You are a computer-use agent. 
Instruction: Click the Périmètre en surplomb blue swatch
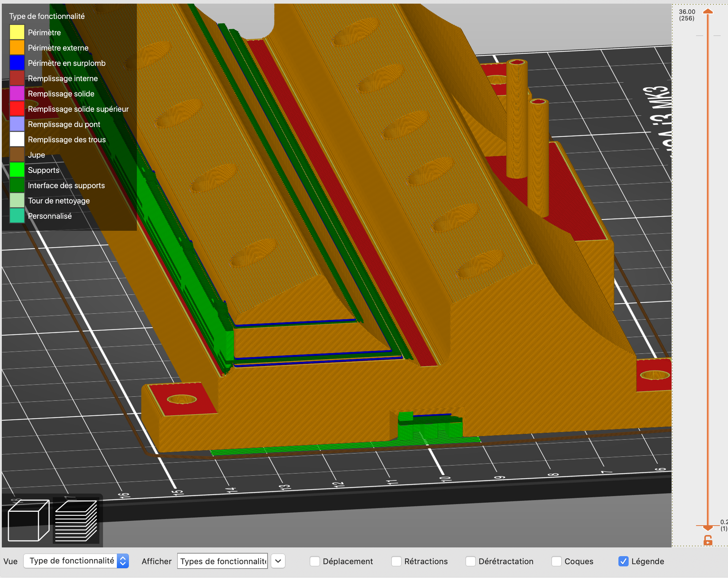(x=17, y=63)
